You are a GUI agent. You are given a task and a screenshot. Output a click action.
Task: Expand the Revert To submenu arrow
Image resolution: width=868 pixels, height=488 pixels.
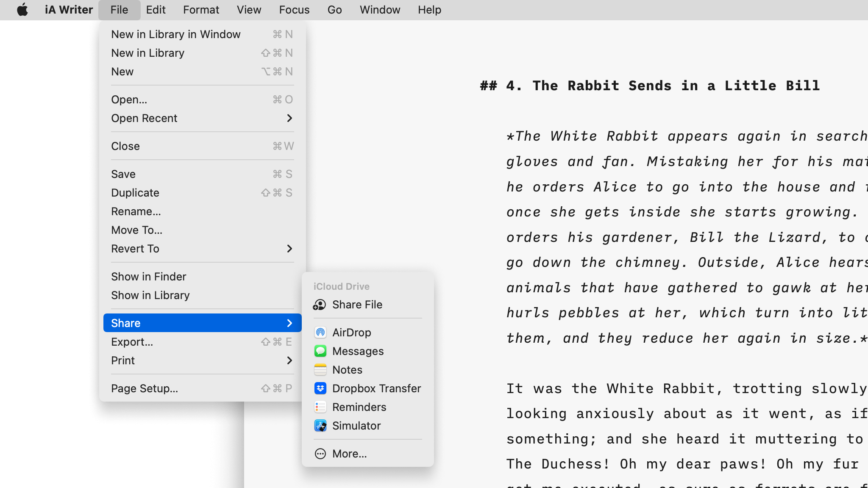289,249
